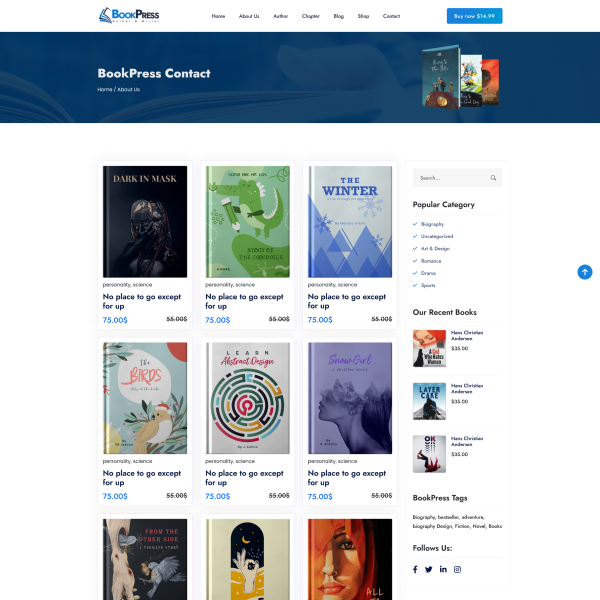The width and height of the screenshot is (600, 600).
Task: Select the Uncategorized category
Action: (437, 236)
